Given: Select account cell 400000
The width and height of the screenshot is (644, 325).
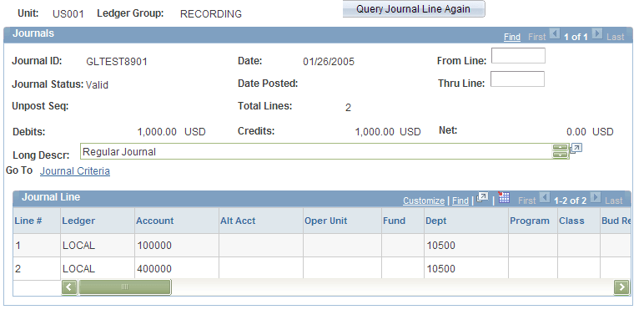Looking at the screenshot, I should click(154, 269).
